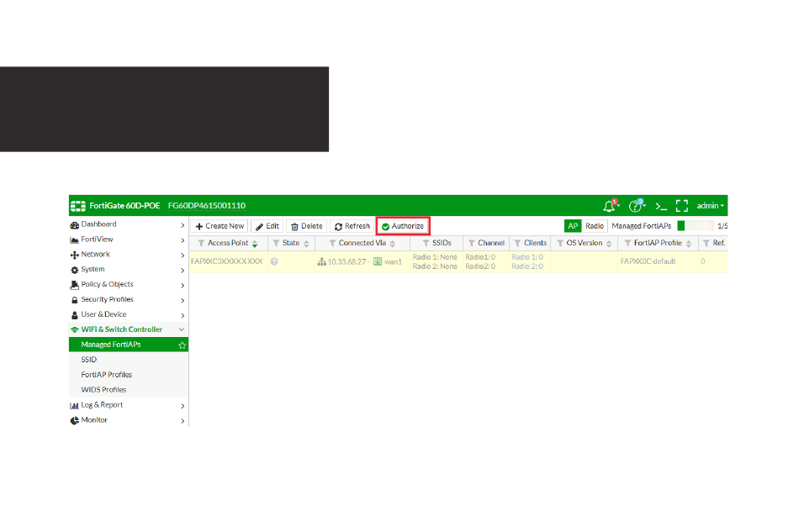Click the Authorize button
The width and height of the screenshot is (799, 532).
(x=403, y=226)
